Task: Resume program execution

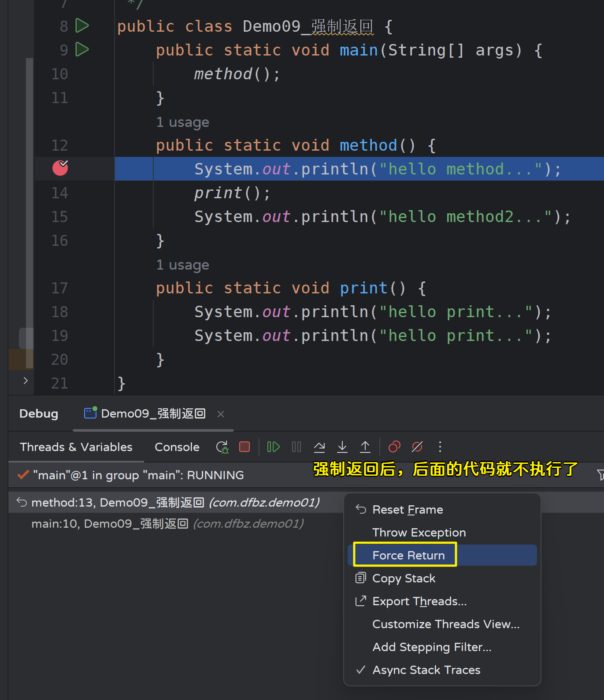Action: pyautogui.click(x=274, y=447)
